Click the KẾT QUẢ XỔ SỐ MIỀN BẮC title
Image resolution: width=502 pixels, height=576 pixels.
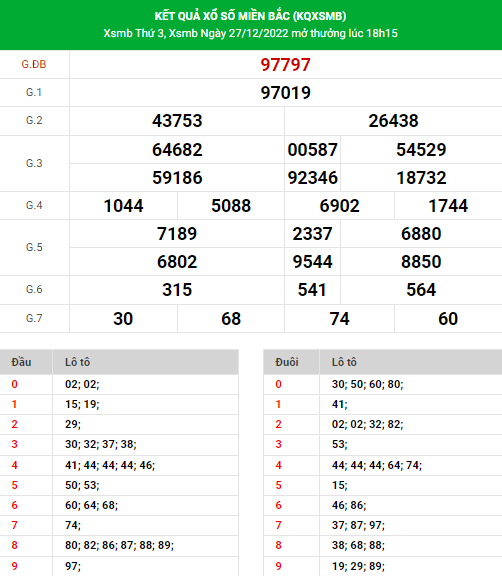(250, 16)
